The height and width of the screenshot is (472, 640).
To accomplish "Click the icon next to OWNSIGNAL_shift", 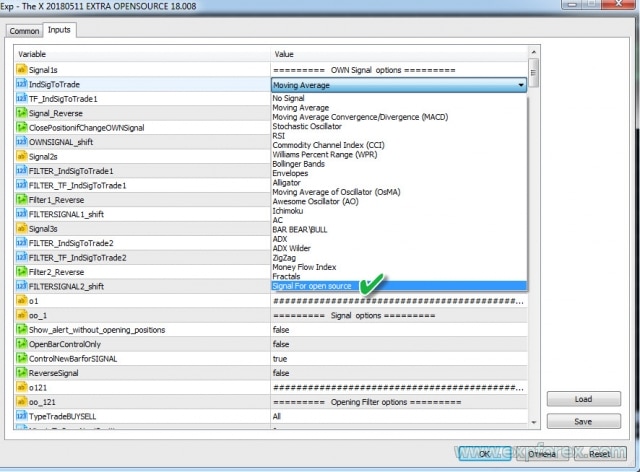I will tap(21, 142).
